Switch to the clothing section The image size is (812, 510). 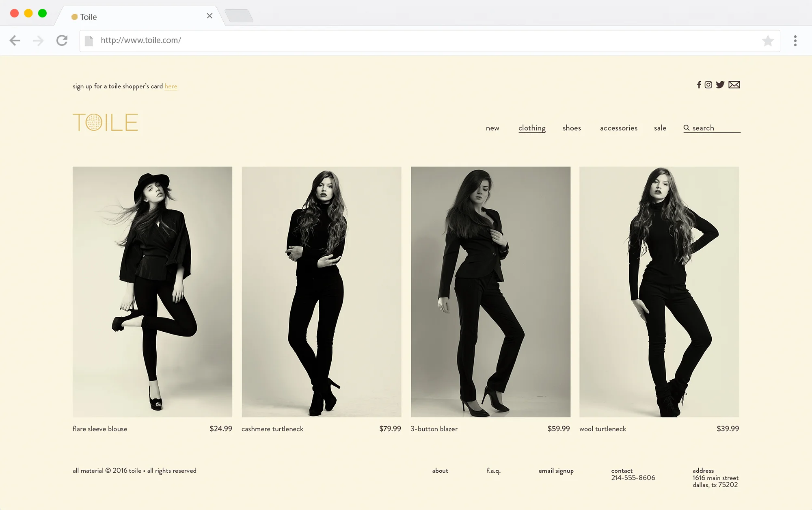click(x=532, y=128)
